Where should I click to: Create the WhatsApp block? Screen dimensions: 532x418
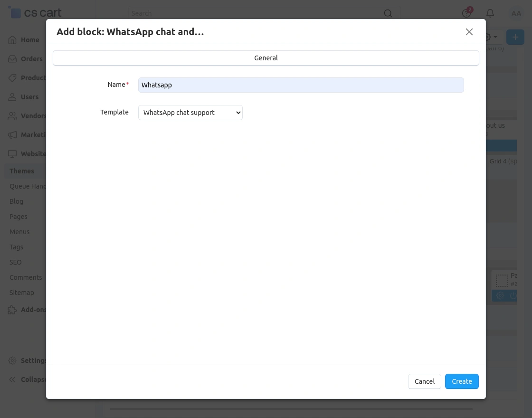(x=461, y=381)
